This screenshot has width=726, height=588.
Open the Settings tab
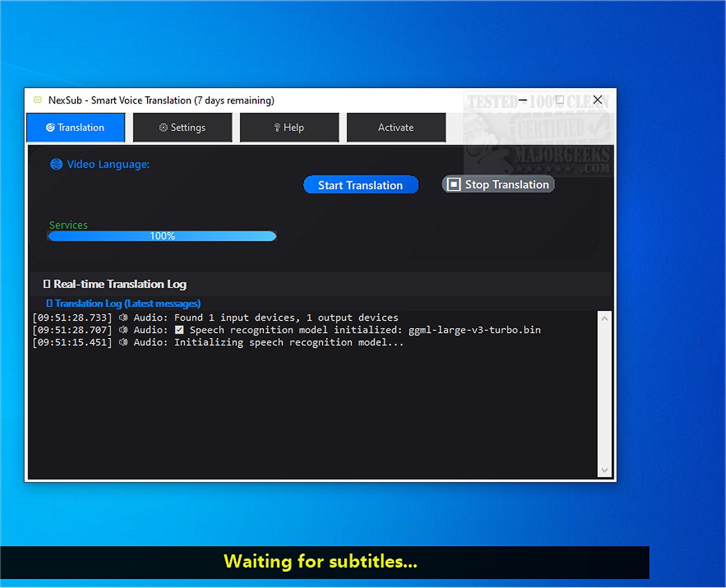[x=183, y=128]
